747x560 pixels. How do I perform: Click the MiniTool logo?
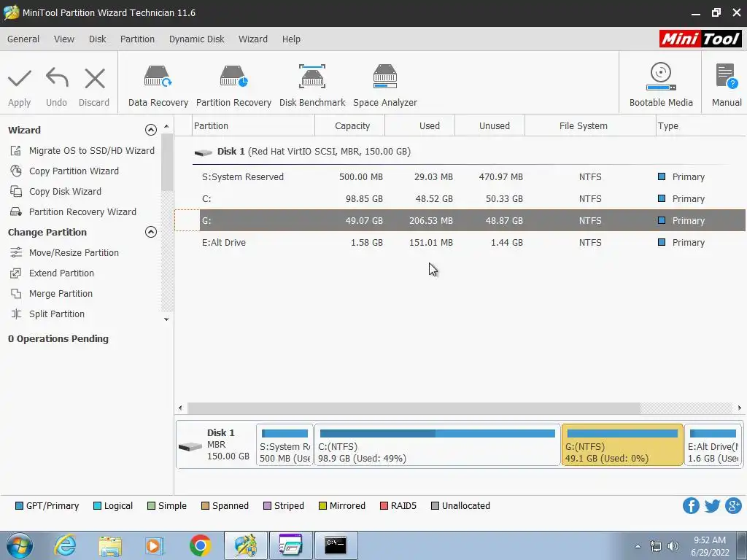point(700,39)
